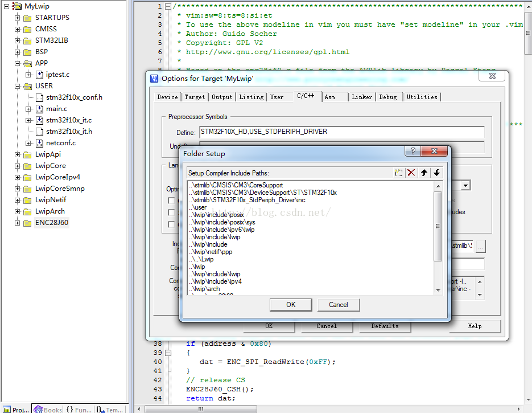
Task: Expand the STARTUPS group in project tree
Action: [18, 18]
